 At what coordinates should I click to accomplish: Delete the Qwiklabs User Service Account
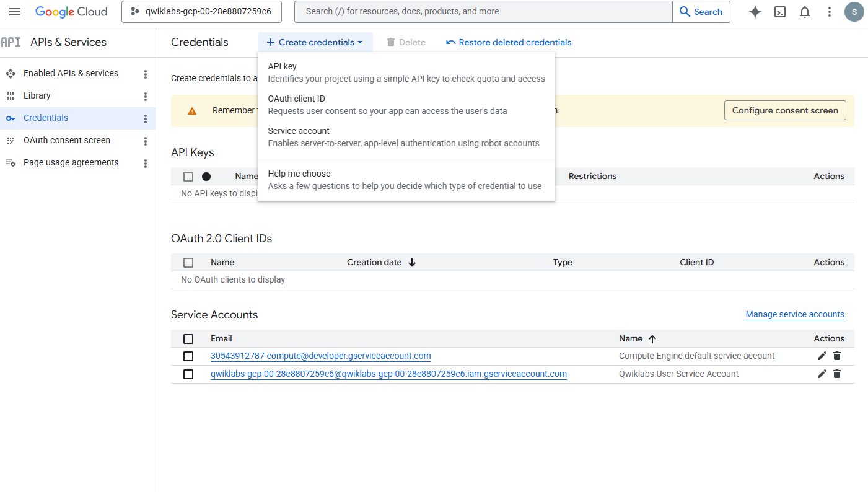(x=837, y=374)
